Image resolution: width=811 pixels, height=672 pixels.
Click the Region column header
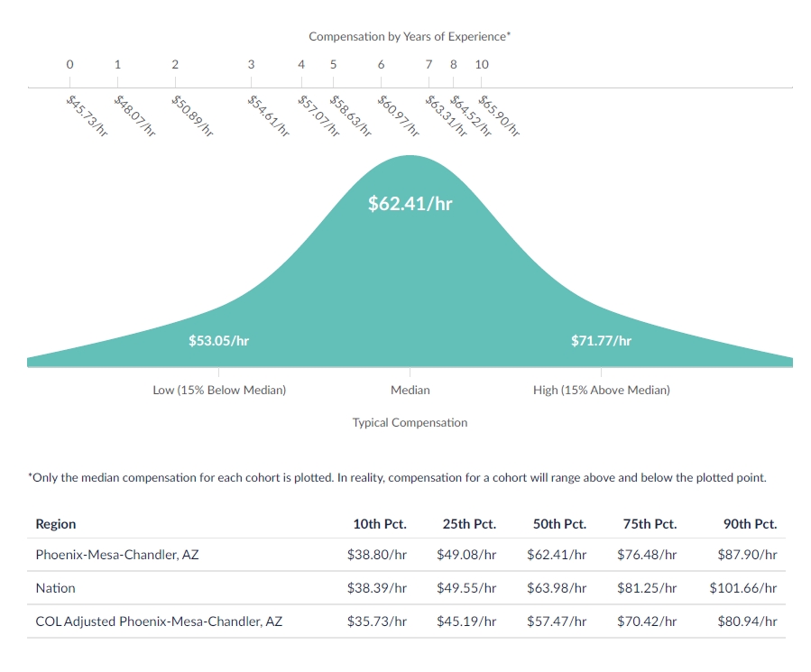pyautogui.click(x=56, y=524)
